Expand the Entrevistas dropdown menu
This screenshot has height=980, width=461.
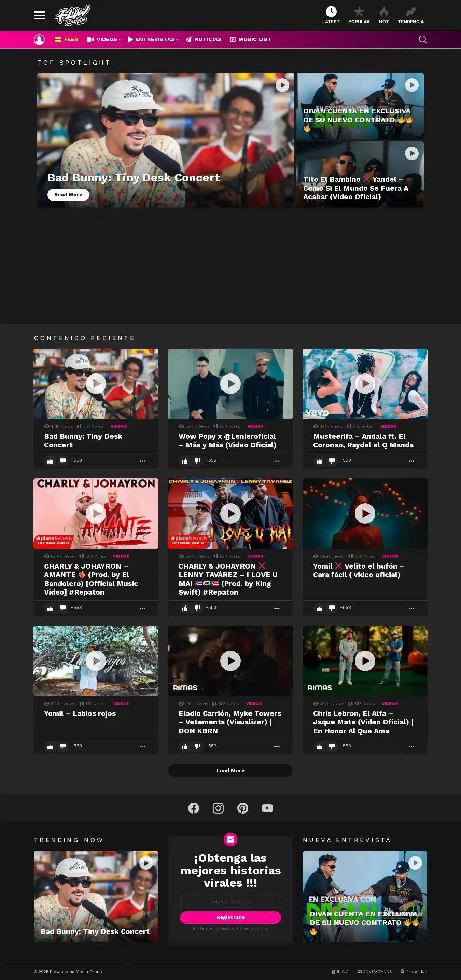pyautogui.click(x=153, y=40)
